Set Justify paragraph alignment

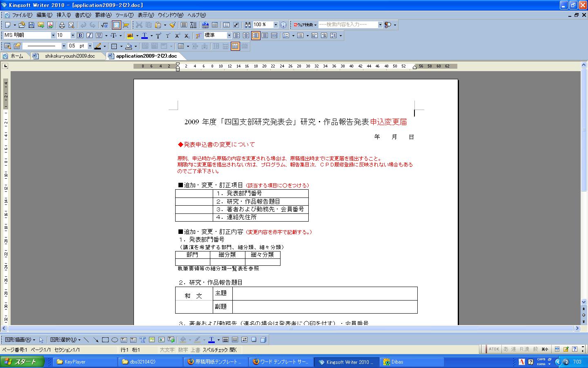click(265, 36)
